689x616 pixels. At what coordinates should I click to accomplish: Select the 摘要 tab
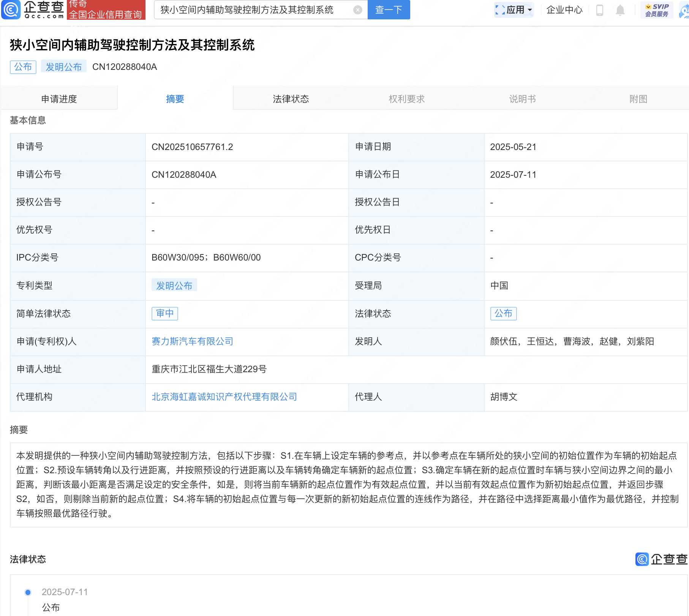pos(175,99)
